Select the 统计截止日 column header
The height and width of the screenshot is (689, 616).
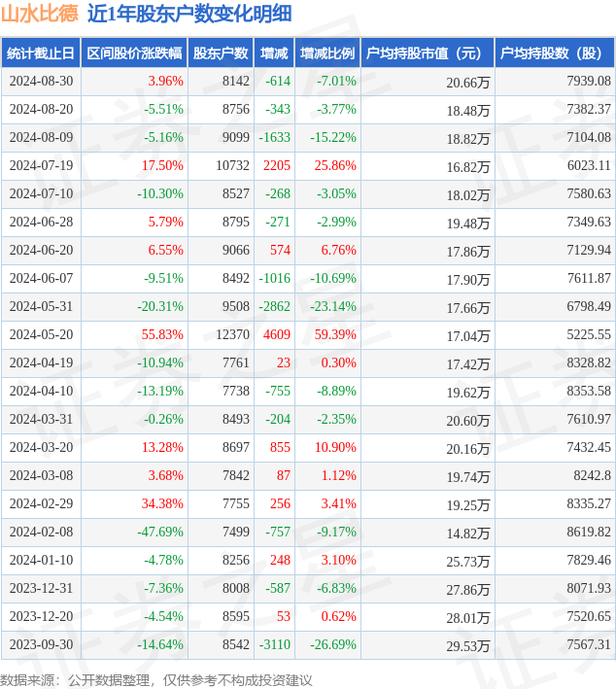tap(41, 53)
